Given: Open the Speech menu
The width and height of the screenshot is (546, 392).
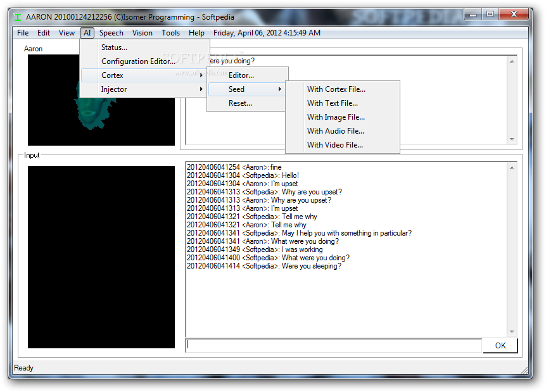Looking at the screenshot, I should coord(111,33).
